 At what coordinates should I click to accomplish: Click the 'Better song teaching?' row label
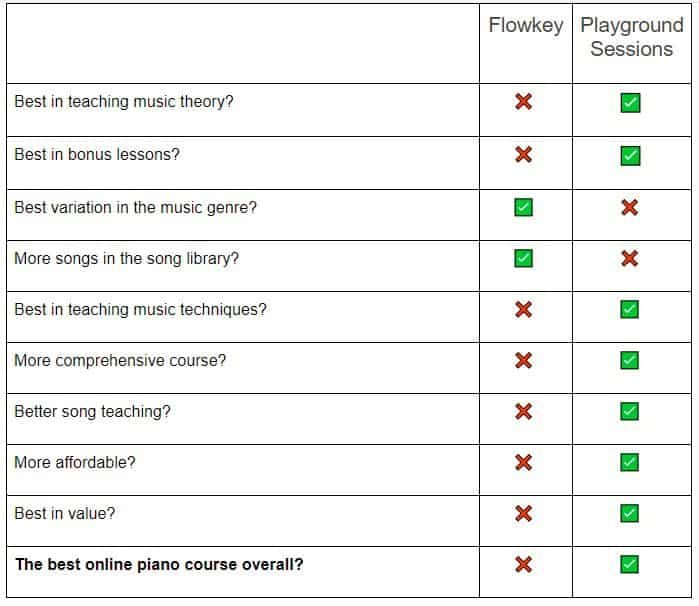(92, 411)
